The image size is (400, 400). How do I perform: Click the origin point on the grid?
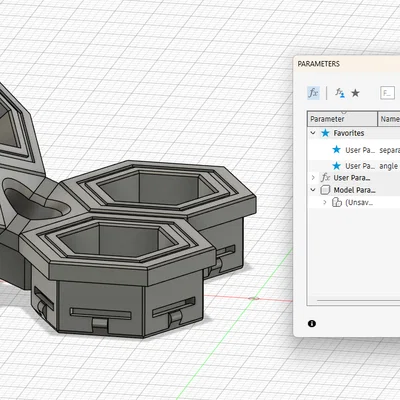255,298
